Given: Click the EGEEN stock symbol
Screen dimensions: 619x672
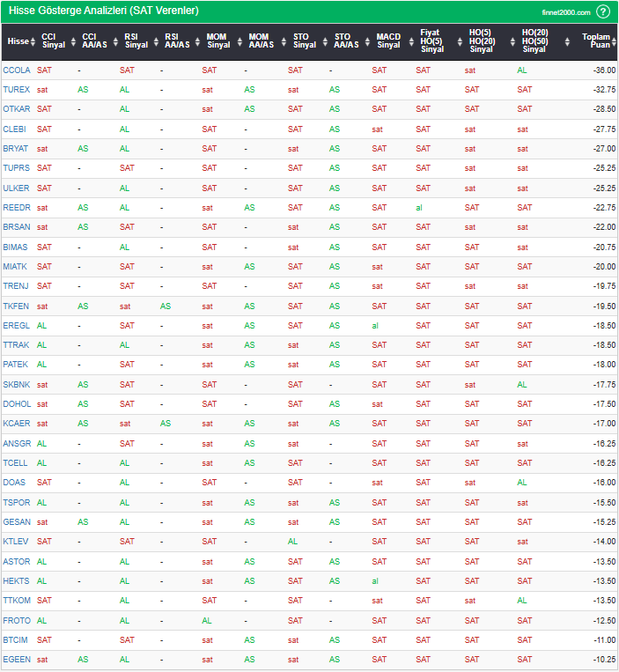Looking at the screenshot, I should pyautogui.click(x=17, y=660).
